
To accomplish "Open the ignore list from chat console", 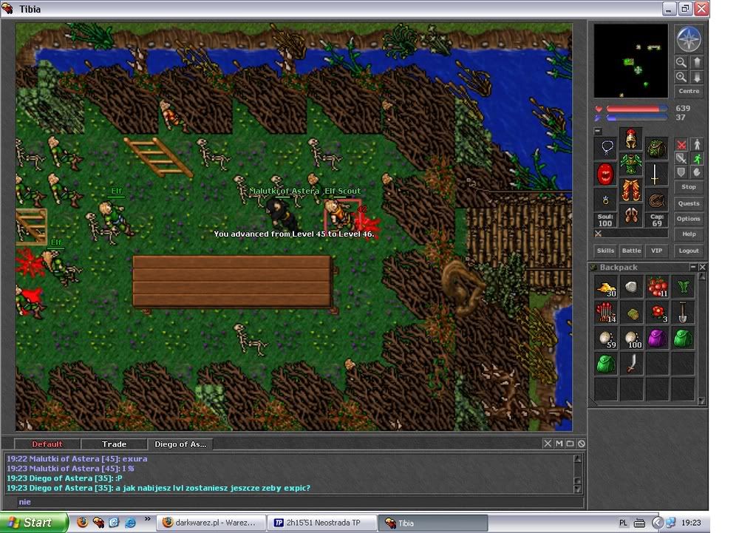I will [x=582, y=444].
